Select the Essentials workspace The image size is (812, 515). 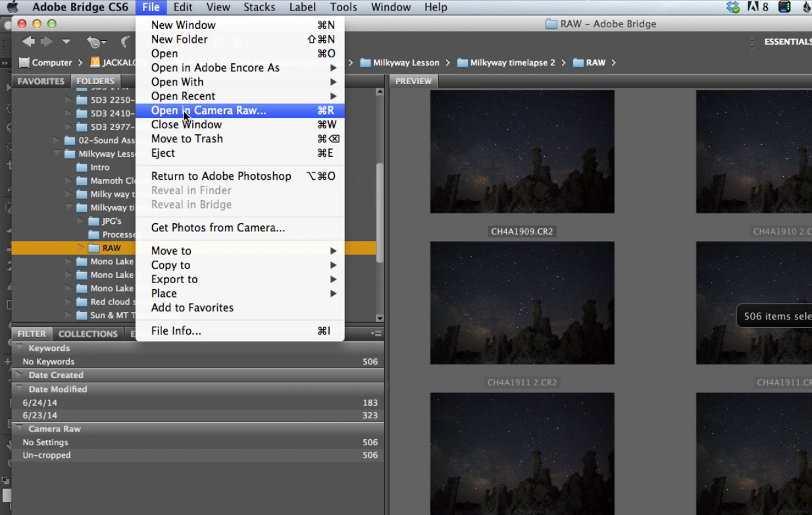(788, 41)
